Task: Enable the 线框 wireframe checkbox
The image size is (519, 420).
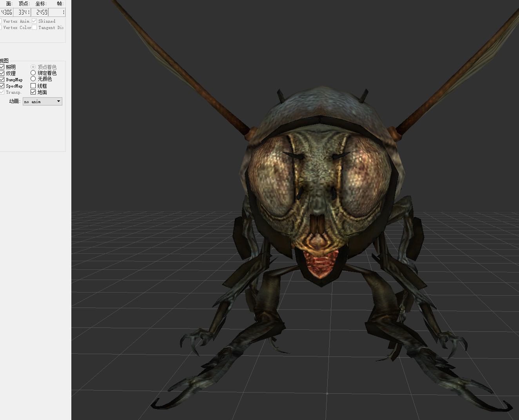Action: pyautogui.click(x=33, y=86)
